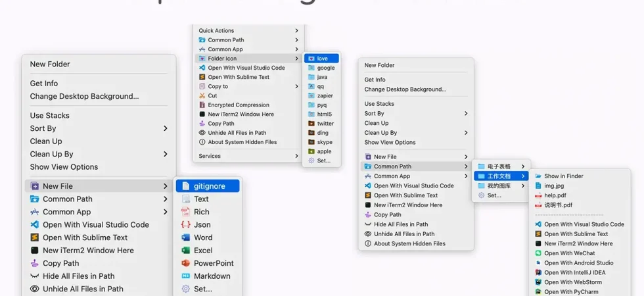Pick the Excel icon in New File submenu
The height and width of the screenshot is (296, 644).
pos(186,251)
